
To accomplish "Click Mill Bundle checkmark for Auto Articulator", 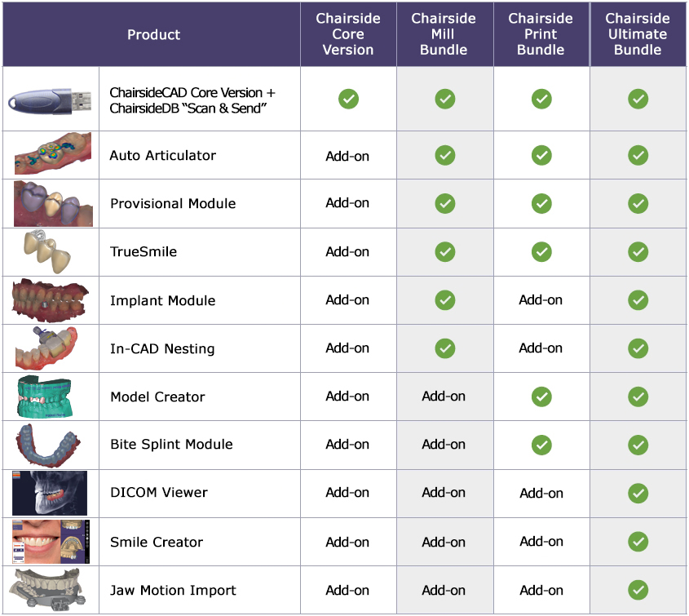I will [445, 155].
